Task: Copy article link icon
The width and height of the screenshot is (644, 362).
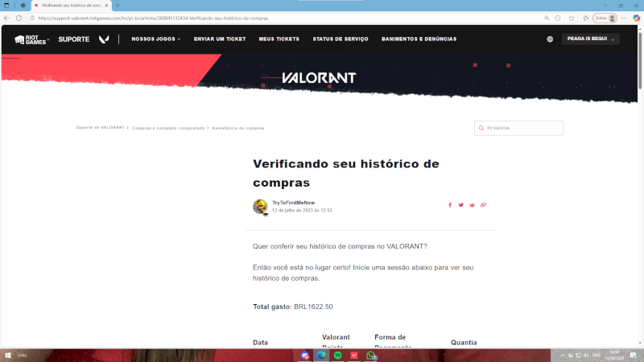Action: [x=483, y=205]
